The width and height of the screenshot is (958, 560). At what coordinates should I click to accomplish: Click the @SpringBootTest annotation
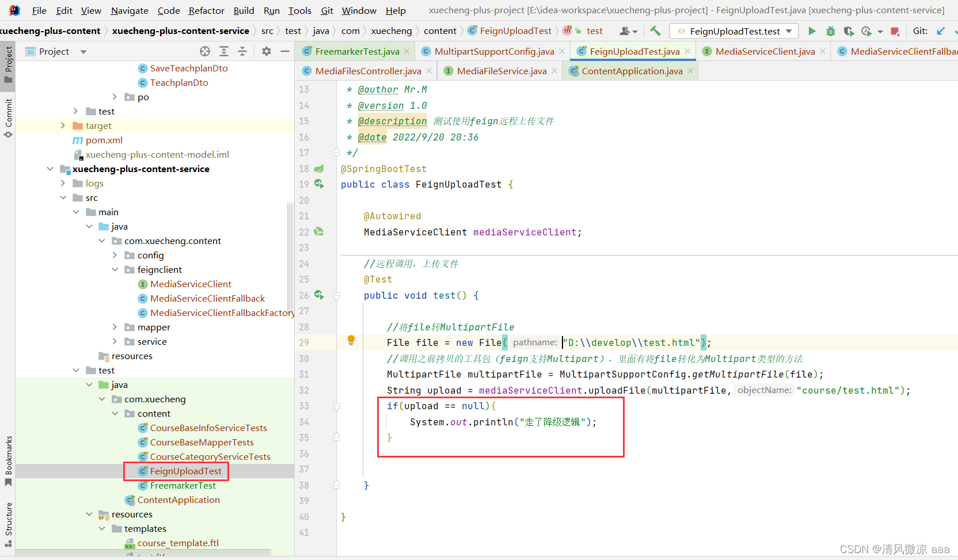pyautogui.click(x=383, y=169)
